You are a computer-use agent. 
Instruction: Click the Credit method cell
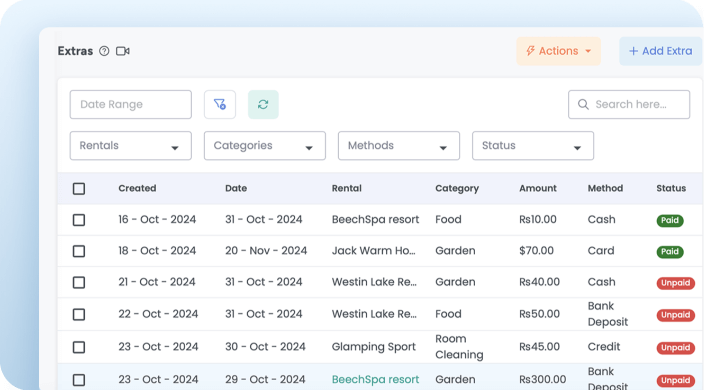[604, 346]
